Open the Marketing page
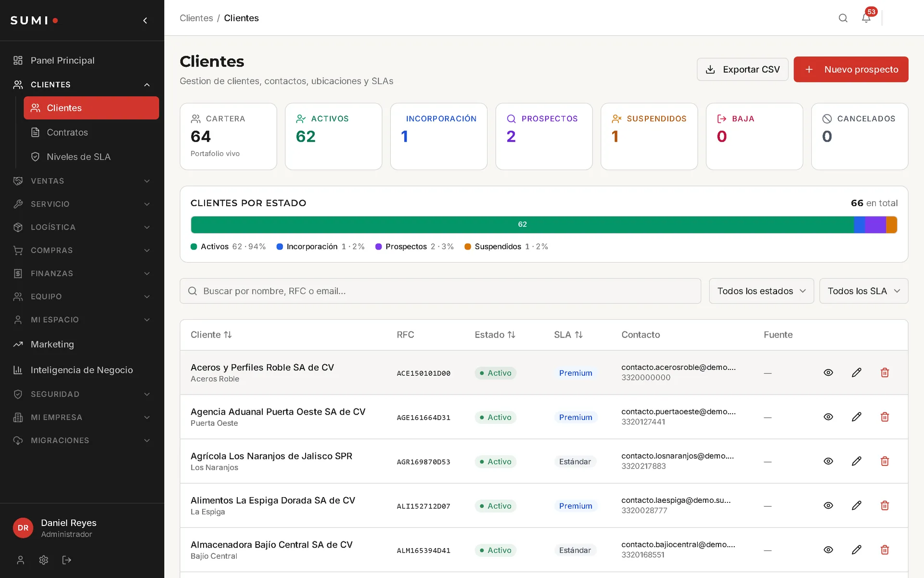924x578 pixels. (x=82, y=344)
